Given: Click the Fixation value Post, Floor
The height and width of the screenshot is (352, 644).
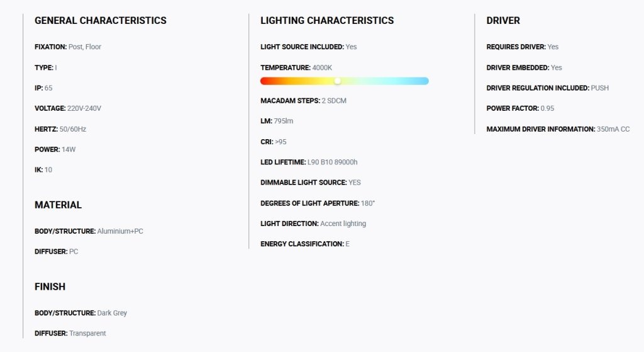Looking at the screenshot, I should point(85,47).
